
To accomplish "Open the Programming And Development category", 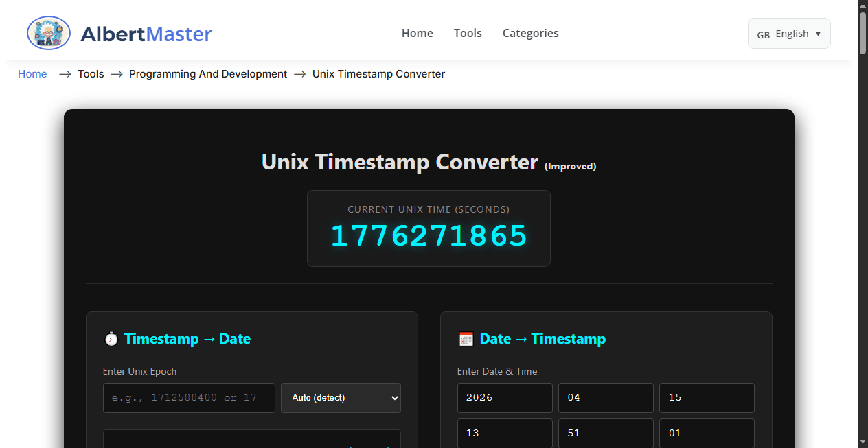I will click(207, 73).
